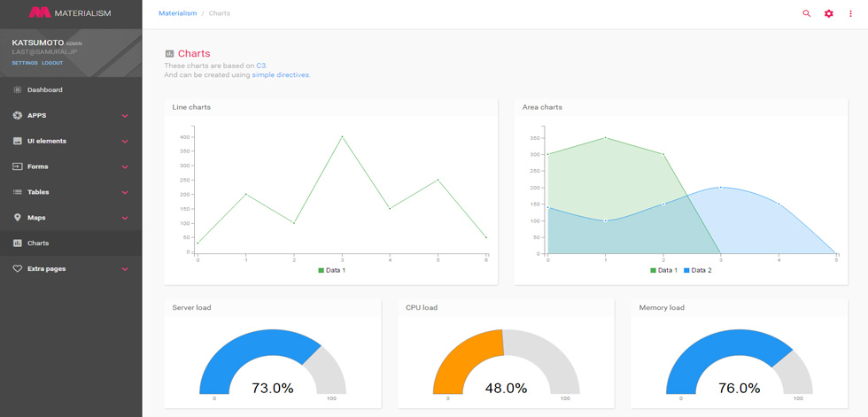Screen dimensions: 868x417
Task: Click the Forms input icon
Action: 17,166
